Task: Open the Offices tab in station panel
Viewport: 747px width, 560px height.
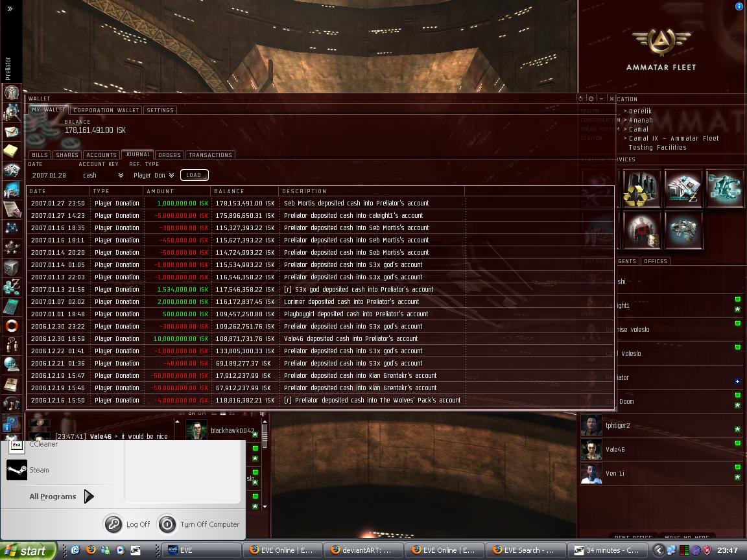Action: click(655, 261)
